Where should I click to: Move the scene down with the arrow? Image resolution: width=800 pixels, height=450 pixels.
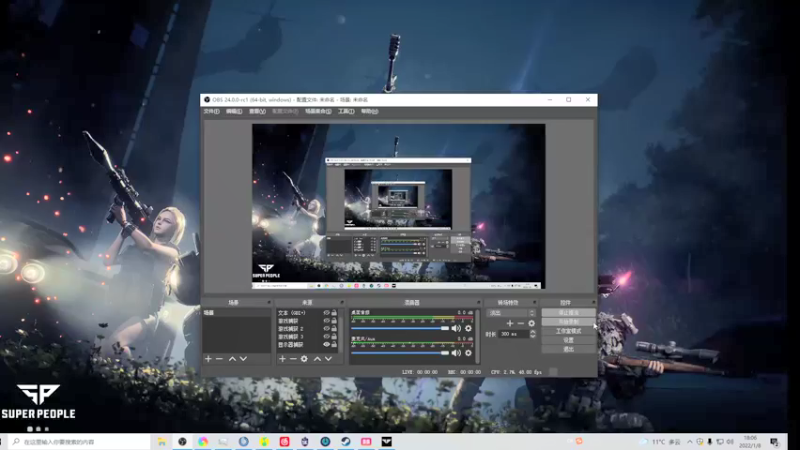pos(243,359)
